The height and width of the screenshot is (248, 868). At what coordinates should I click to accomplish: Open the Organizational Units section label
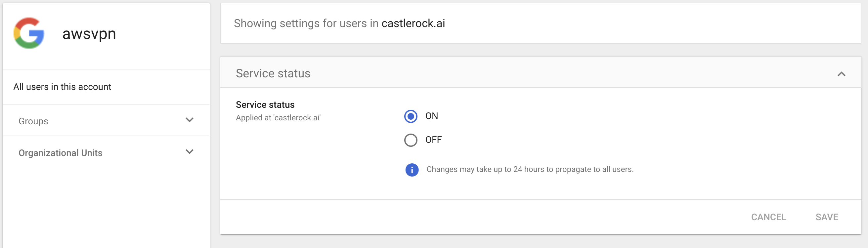(x=60, y=153)
